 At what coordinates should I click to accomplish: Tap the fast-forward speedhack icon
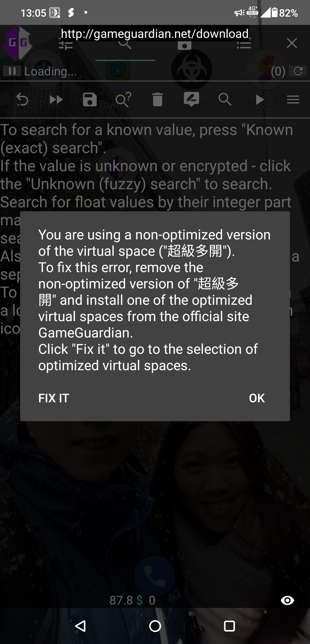56,99
